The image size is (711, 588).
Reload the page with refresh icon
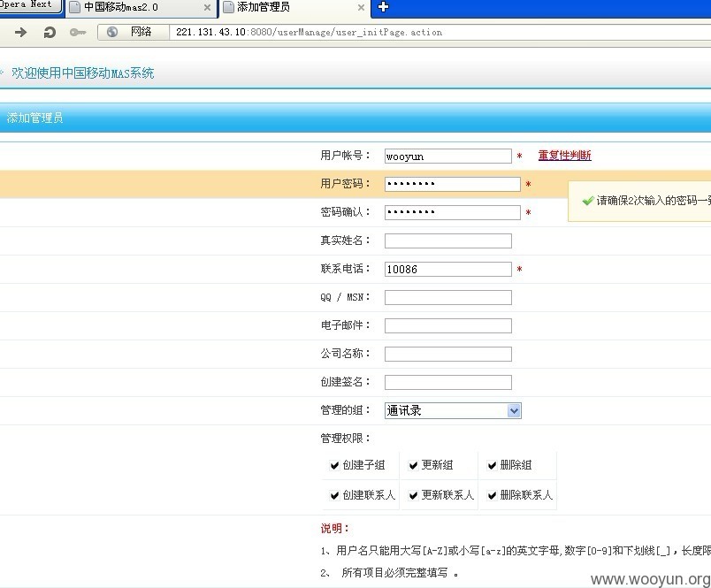(50, 32)
